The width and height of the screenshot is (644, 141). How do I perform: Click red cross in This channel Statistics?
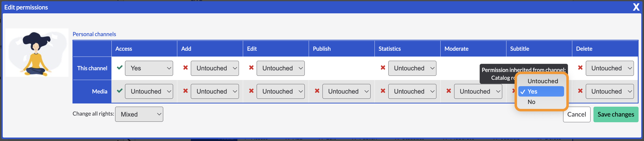pyautogui.click(x=383, y=68)
